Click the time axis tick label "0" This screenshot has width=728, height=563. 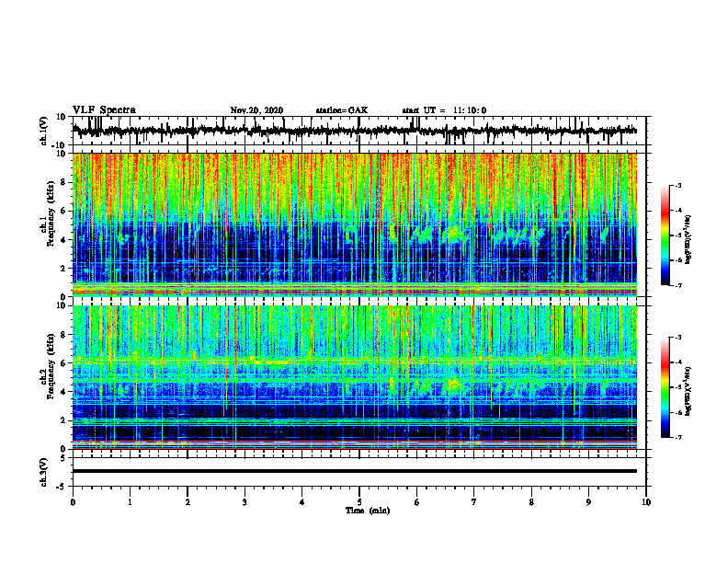[x=73, y=502]
